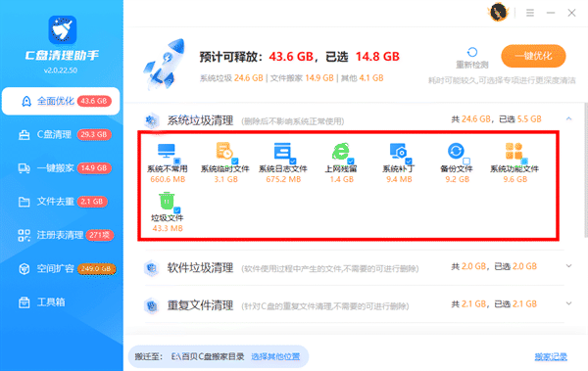This screenshot has height=371, width=588.
Task: Toggle the 系统功能文件 checkbox
Action: coord(524,161)
